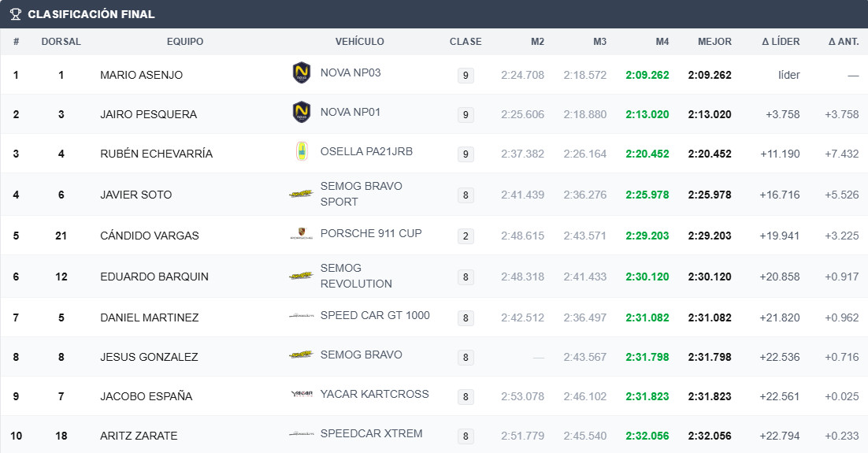Click class badge 2 for Porsche row
The image size is (868, 453).
click(x=466, y=236)
